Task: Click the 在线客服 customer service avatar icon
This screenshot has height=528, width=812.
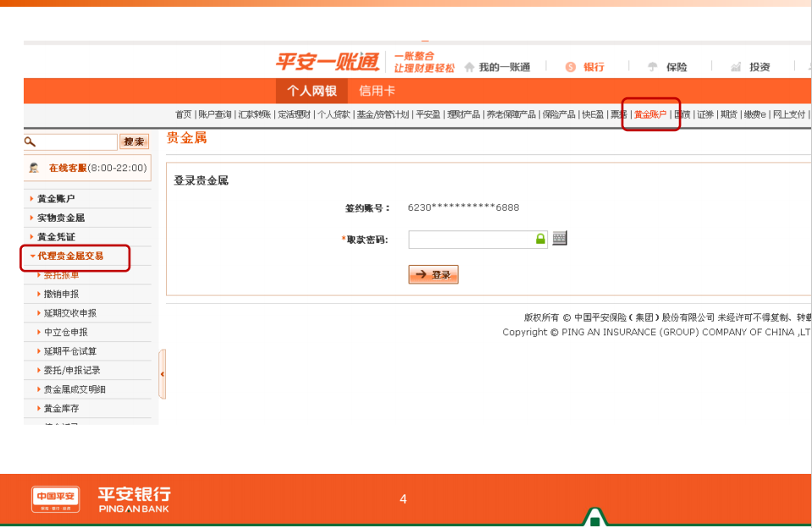Action: (x=34, y=168)
